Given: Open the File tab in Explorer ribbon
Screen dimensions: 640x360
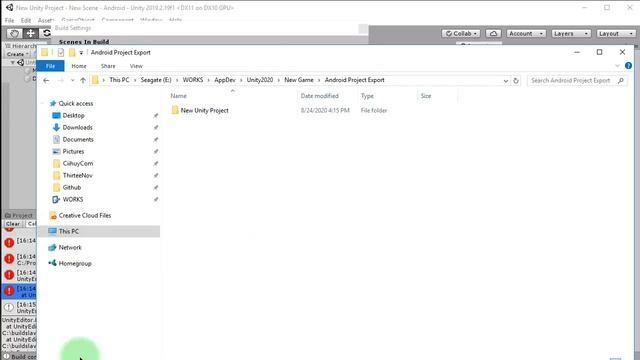Looking at the screenshot, I should [50, 66].
